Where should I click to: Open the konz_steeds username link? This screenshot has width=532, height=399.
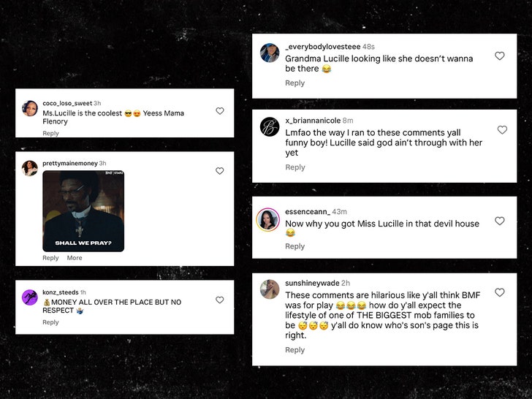[x=60, y=292]
